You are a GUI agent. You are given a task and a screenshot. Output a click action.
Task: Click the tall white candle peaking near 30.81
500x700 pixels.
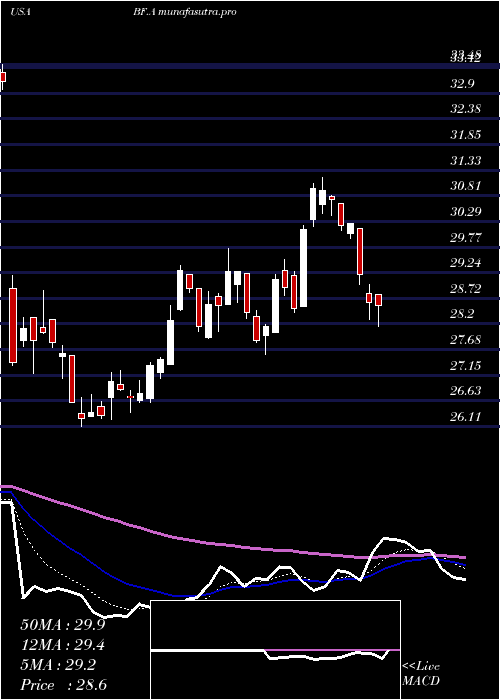(x=313, y=204)
